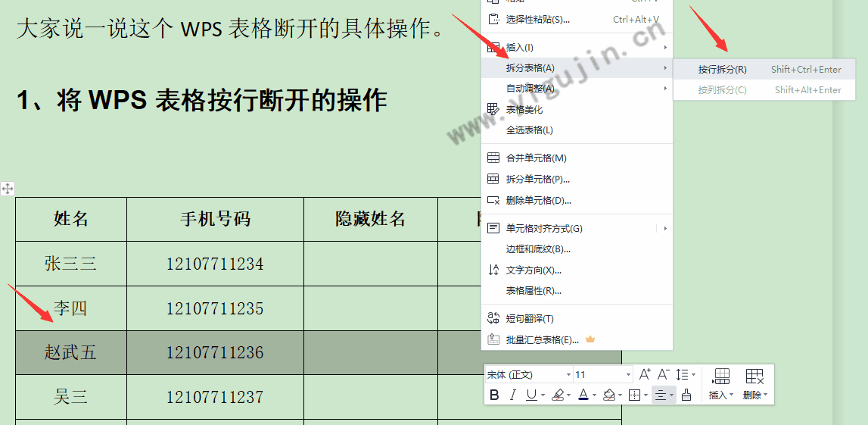Choose 表格美化 from the context menu
Screen dimensions: 868x425
coord(577,109)
